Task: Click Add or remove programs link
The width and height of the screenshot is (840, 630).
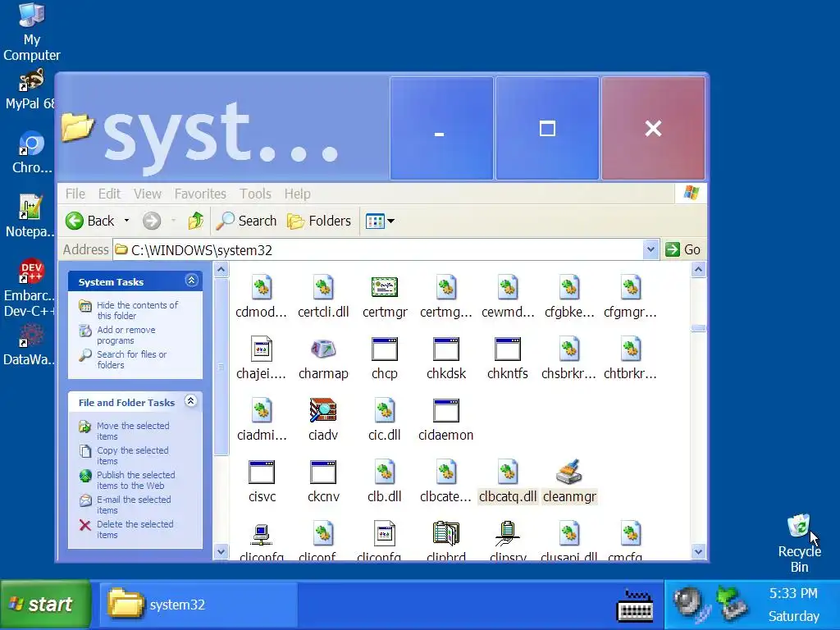Action: click(126, 336)
